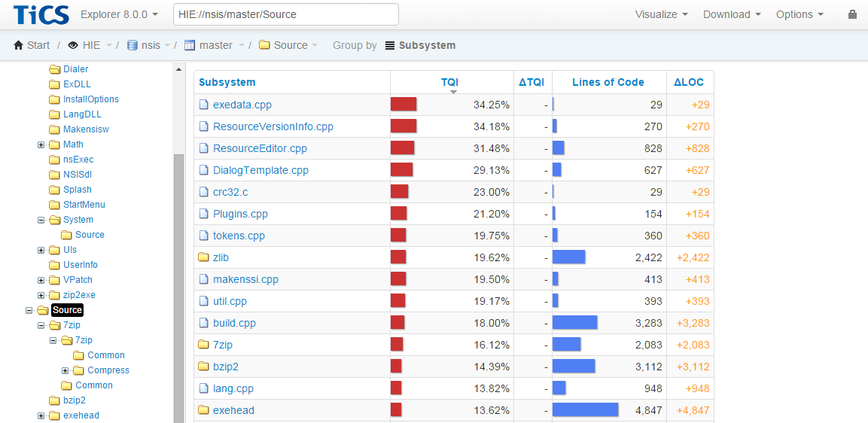Expand the Math folder in tree
Image resolution: width=868 pixels, height=423 pixels.
[41, 145]
